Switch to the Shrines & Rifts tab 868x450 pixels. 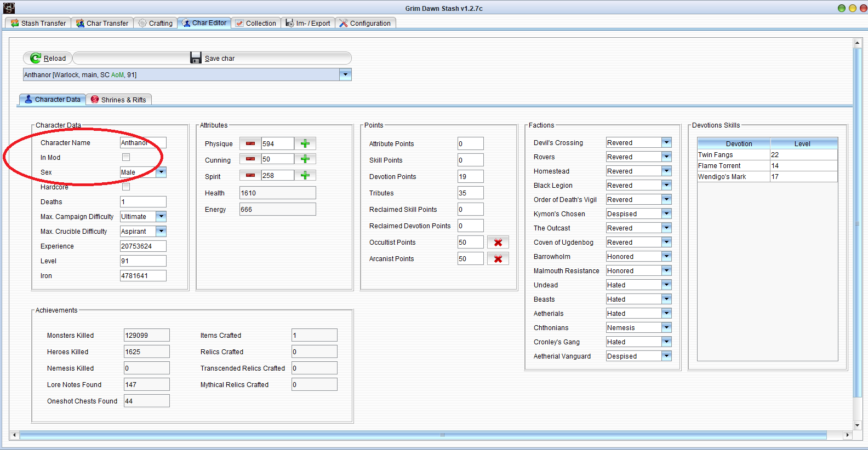119,100
